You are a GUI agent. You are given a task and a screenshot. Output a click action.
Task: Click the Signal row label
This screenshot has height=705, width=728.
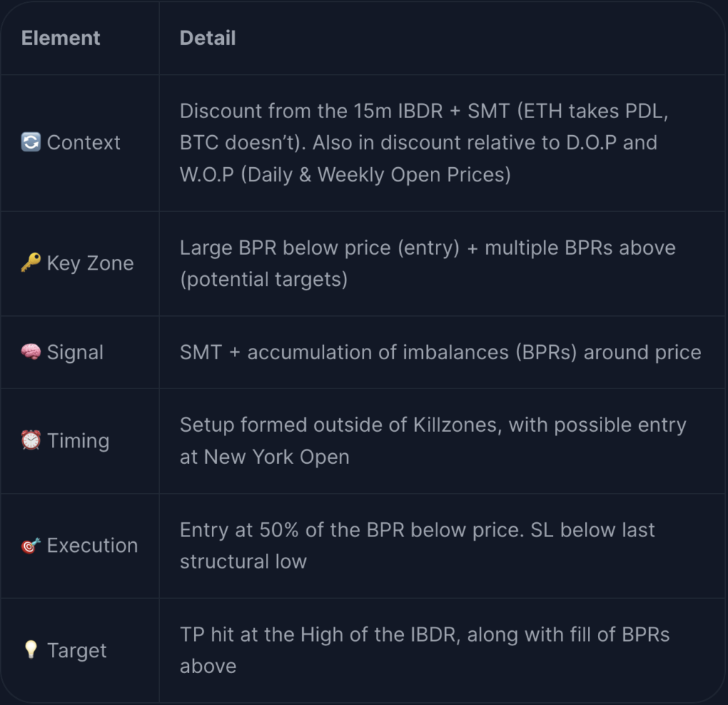tap(75, 353)
